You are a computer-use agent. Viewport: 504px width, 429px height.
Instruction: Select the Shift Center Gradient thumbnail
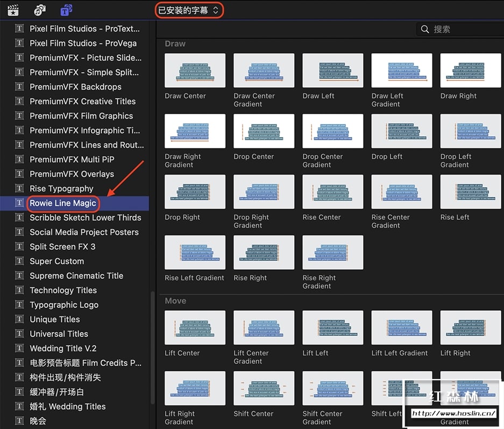coord(333,389)
